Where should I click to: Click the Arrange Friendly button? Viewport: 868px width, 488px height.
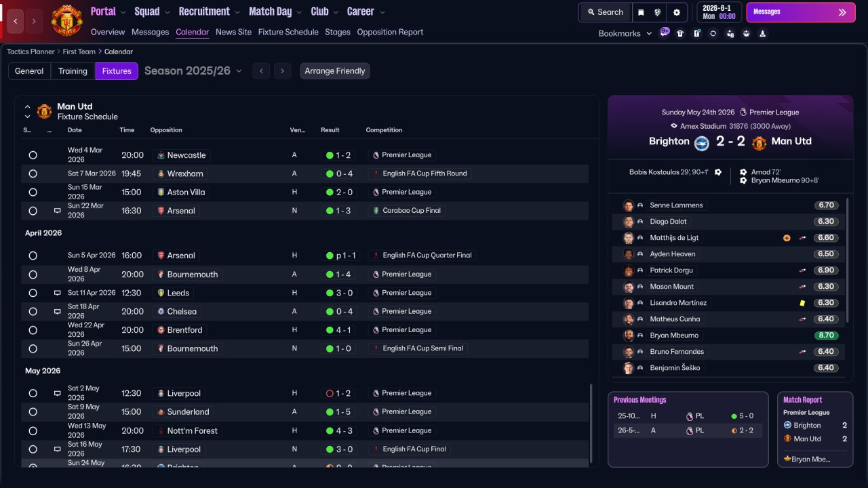point(335,71)
